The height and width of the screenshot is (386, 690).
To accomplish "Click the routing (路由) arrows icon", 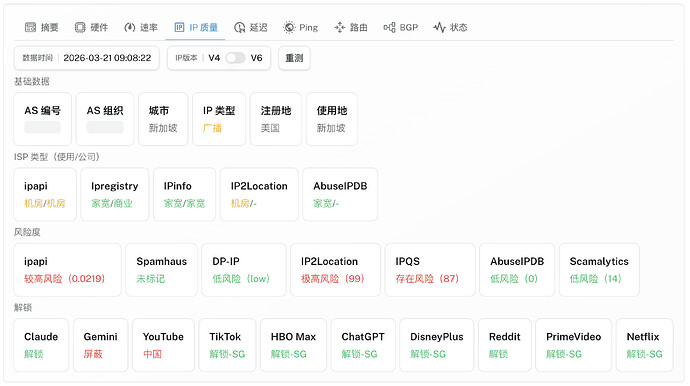I will click(339, 28).
